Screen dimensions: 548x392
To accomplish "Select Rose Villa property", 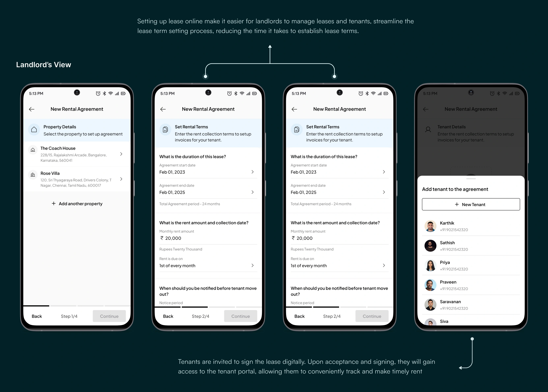I will pyautogui.click(x=77, y=180).
